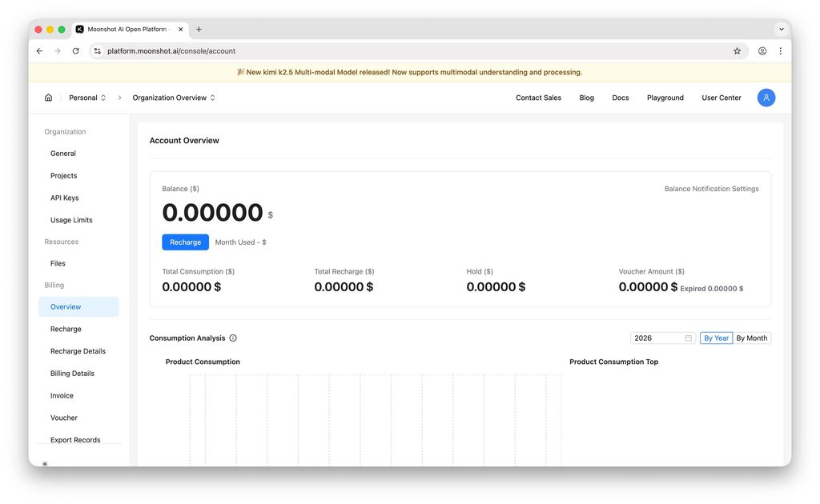Open Files under Resources
The image size is (820, 504).
pos(78,263)
